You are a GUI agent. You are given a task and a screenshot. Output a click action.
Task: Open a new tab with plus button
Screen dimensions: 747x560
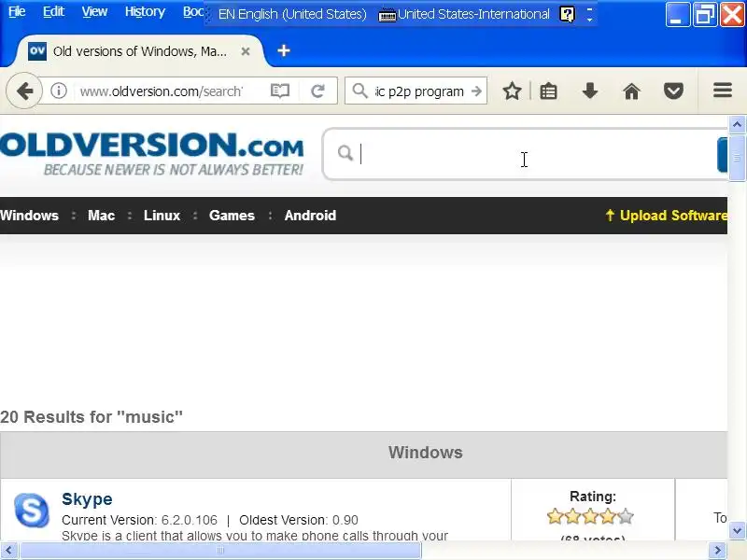(284, 50)
